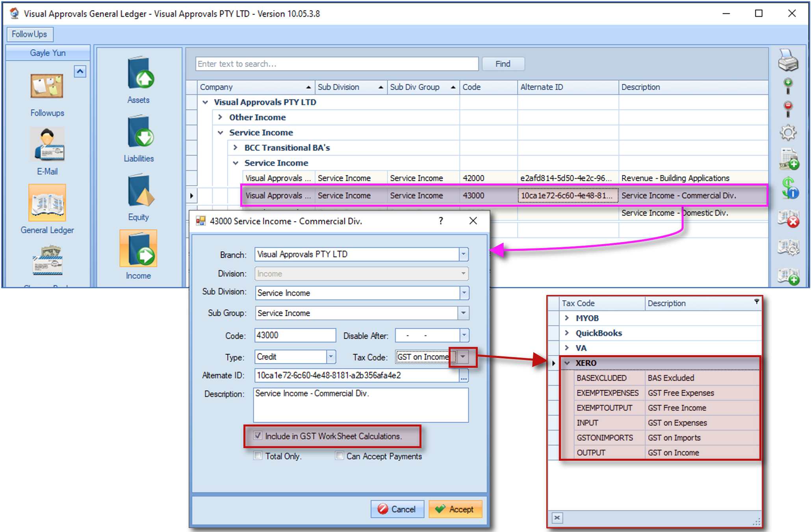Open the Type dropdown
The height and width of the screenshot is (532, 811).
(x=331, y=357)
